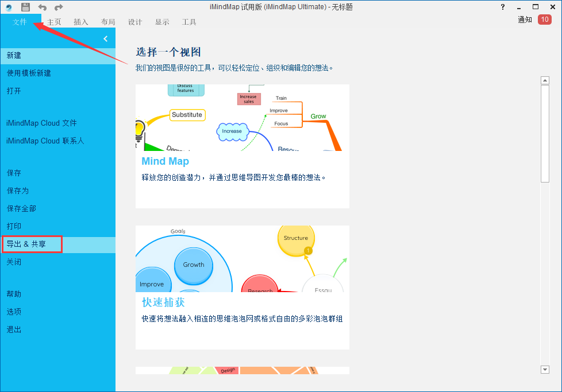Click the Mind Map view heading link
Image resolution: width=562 pixels, height=392 pixels.
click(165, 161)
